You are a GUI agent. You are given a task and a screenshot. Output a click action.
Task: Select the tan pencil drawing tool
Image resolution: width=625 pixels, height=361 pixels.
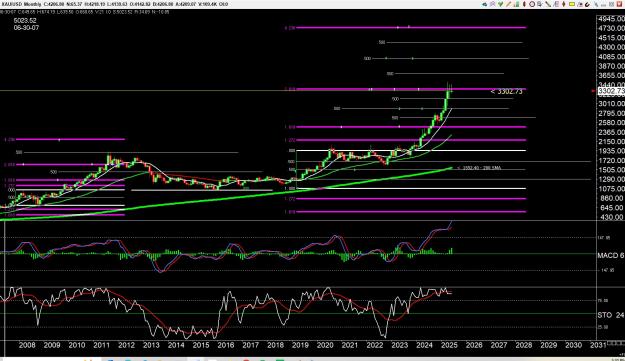[509, 4]
